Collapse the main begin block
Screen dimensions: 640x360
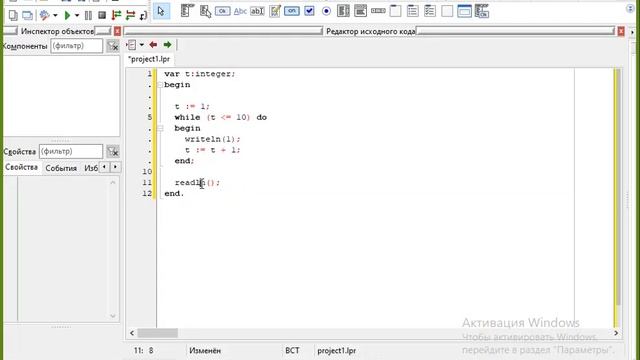point(160,85)
